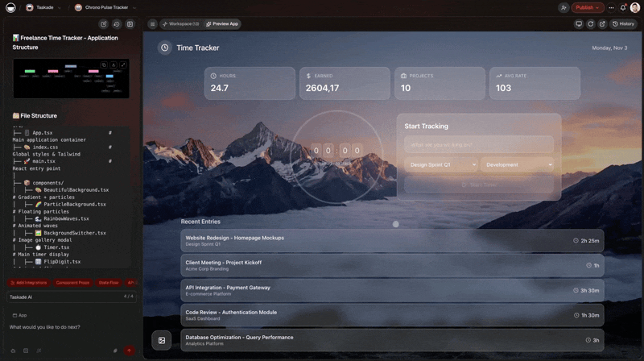Click the device preview monitor icon
Viewport: 644px width, 361px height.
pyautogui.click(x=579, y=24)
